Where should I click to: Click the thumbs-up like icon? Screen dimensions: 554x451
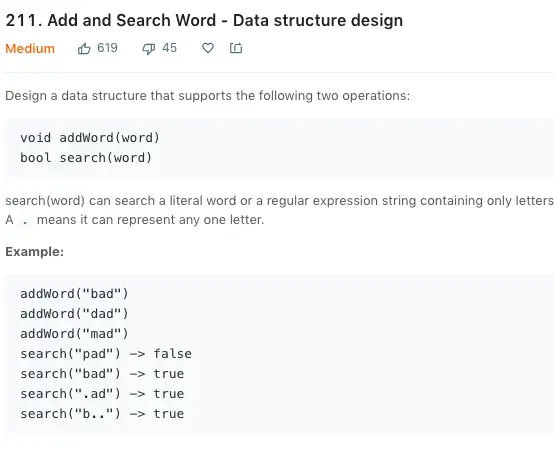pyautogui.click(x=84, y=48)
